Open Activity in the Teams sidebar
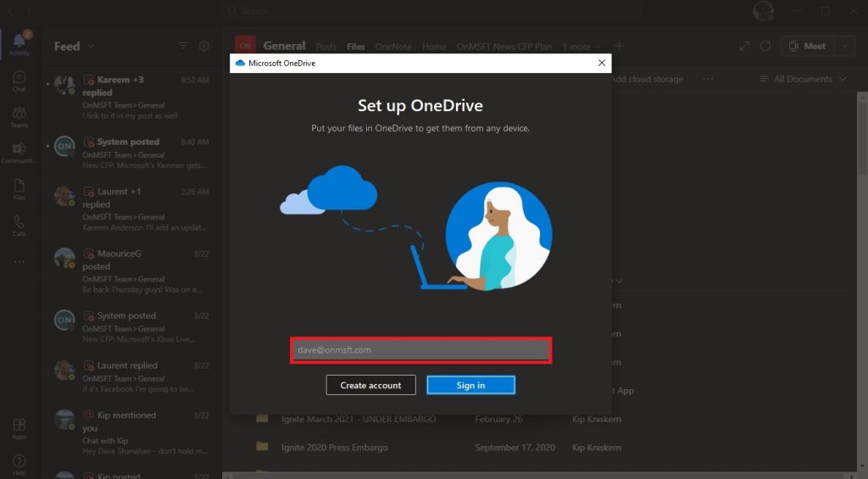This screenshot has width=868, height=479. [x=19, y=43]
